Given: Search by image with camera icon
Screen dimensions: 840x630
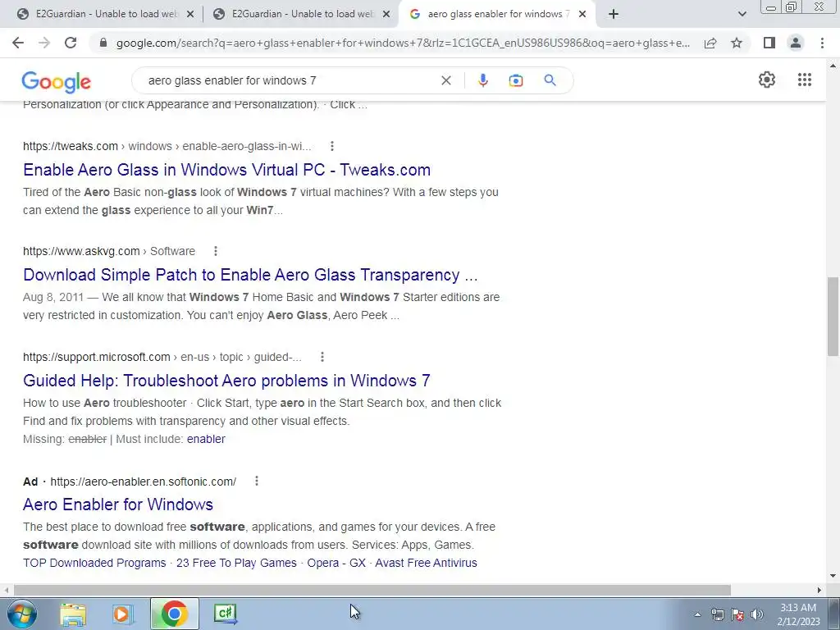Looking at the screenshot, I should tap(515, 80).
